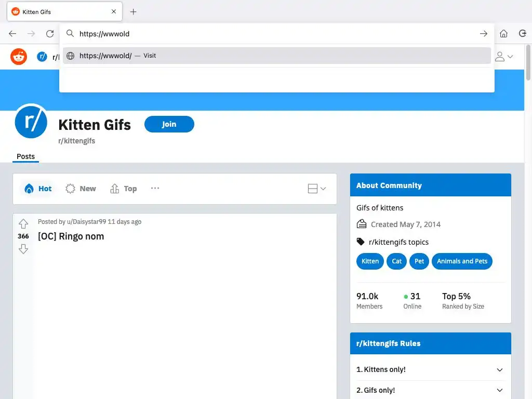The height and width of the screenshot is (399, 532).
Task: Open a new browser tab
Action: click(x=134, y=12)
